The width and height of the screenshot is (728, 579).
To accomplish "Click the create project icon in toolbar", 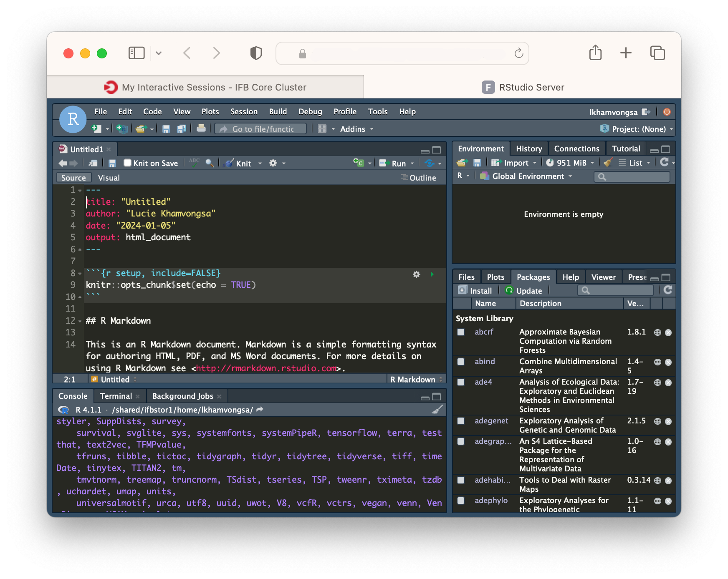I will coord(121,129).
